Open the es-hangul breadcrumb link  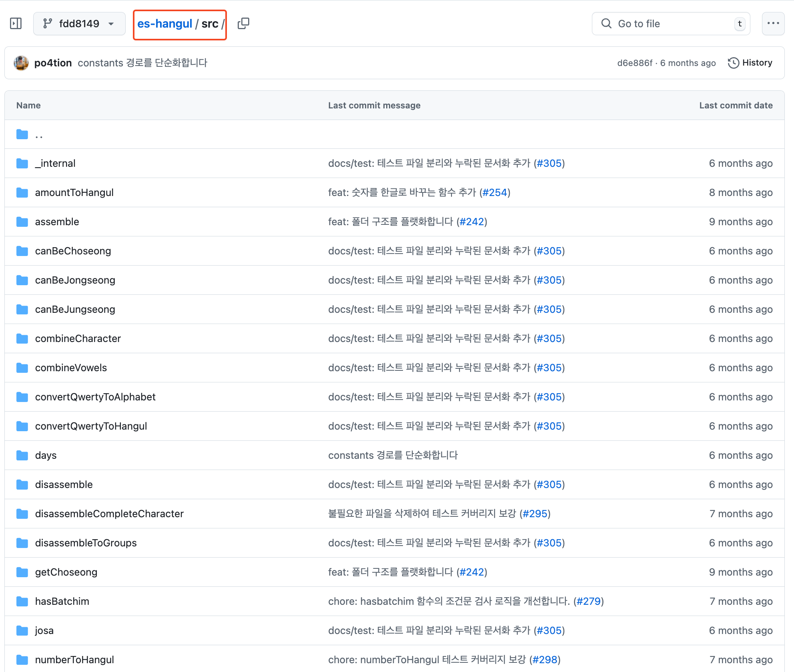click(x=164, y=24)
